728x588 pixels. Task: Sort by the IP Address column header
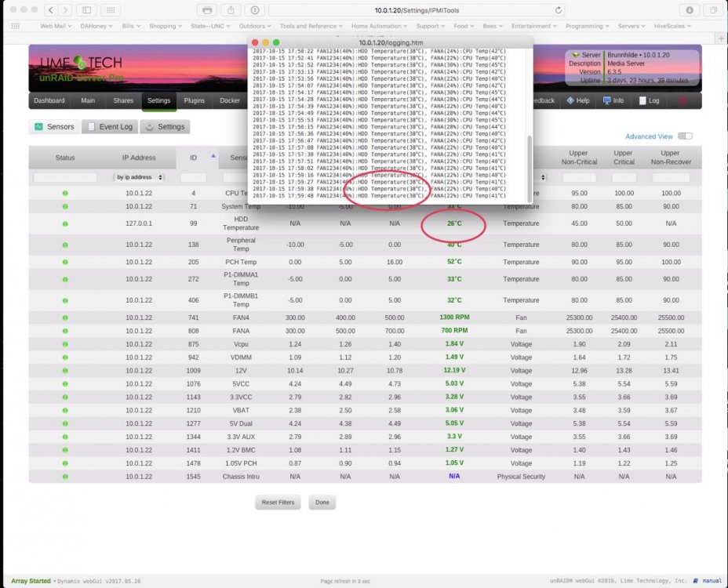click(x=138, y=158)
